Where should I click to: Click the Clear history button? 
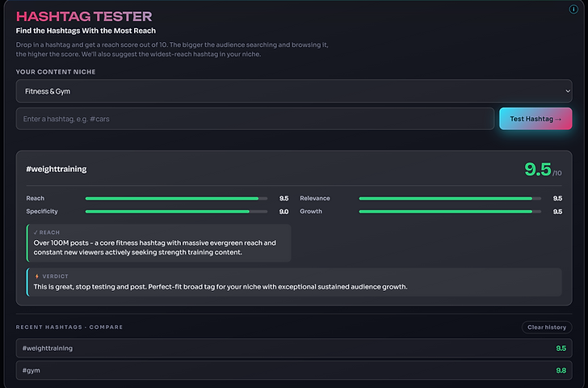pyautogui.click(x=547, y=327)
